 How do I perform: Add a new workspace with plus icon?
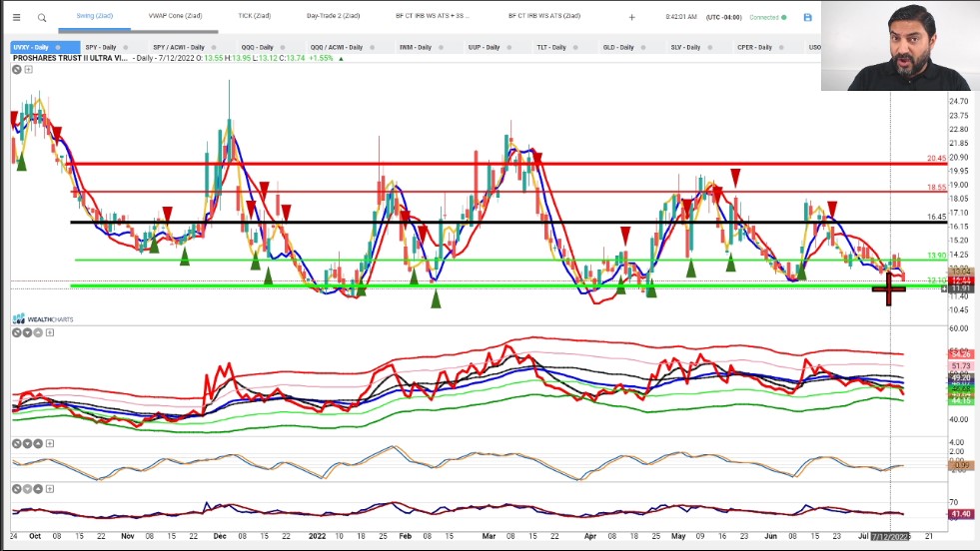632,18
